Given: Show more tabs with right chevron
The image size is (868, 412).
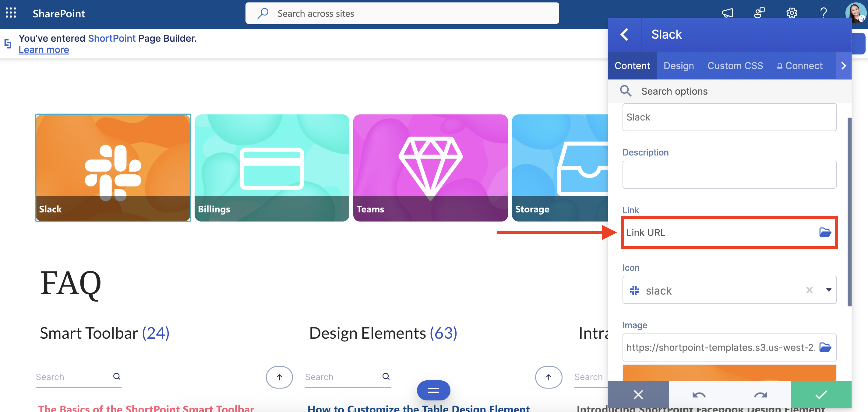Looking at the screenshot, I should (x=843, y=66).
